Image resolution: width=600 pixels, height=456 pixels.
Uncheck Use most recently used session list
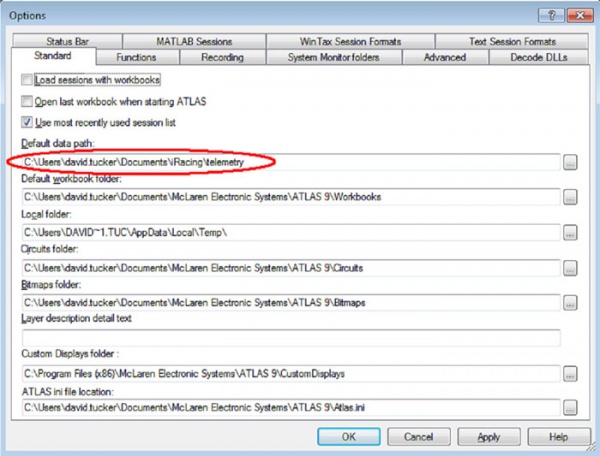pos(26,123)
